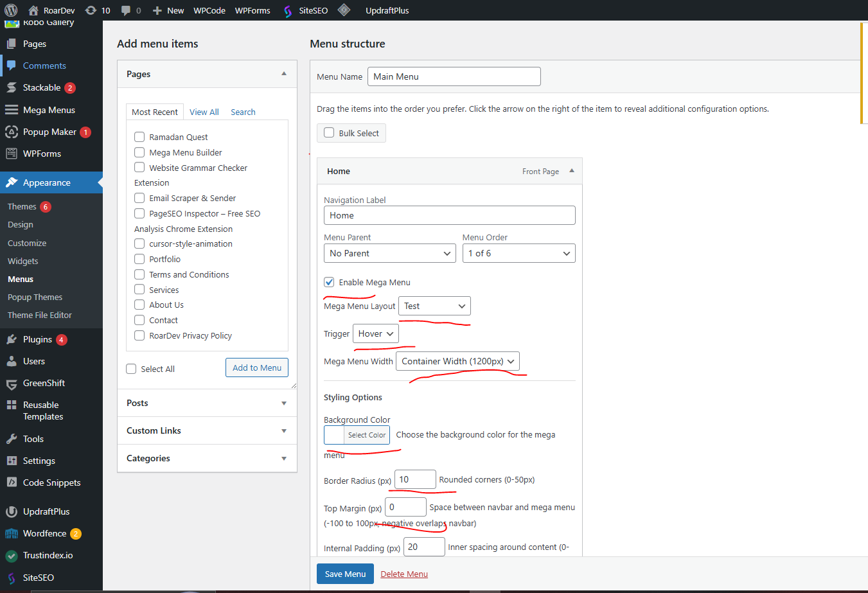
Task: Click the Save Menu button
Action: click(x=345, y=574)
